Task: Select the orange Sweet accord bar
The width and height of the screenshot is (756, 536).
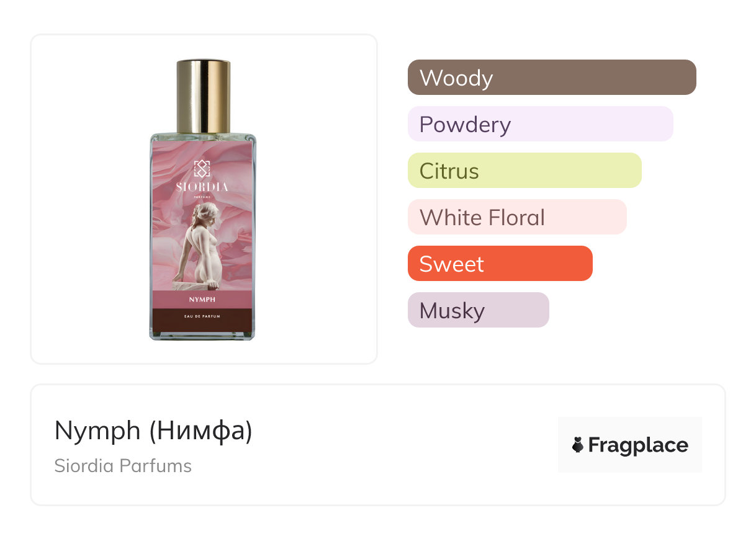Action: 500,264
